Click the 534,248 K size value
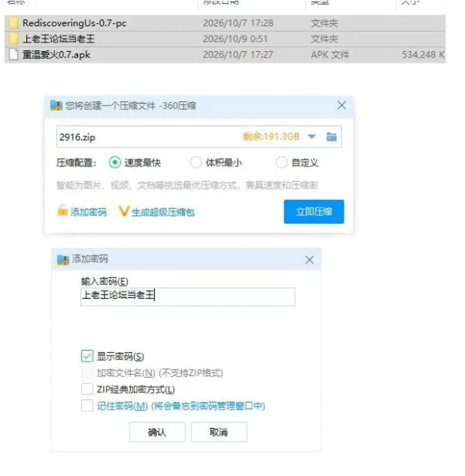This screenshot has height=476, width=465. [423, 55]
